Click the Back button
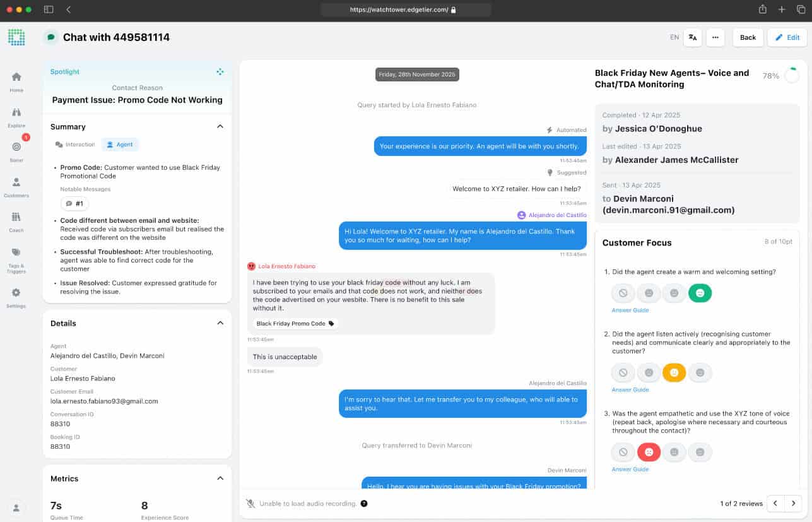 tap(748, 37)
